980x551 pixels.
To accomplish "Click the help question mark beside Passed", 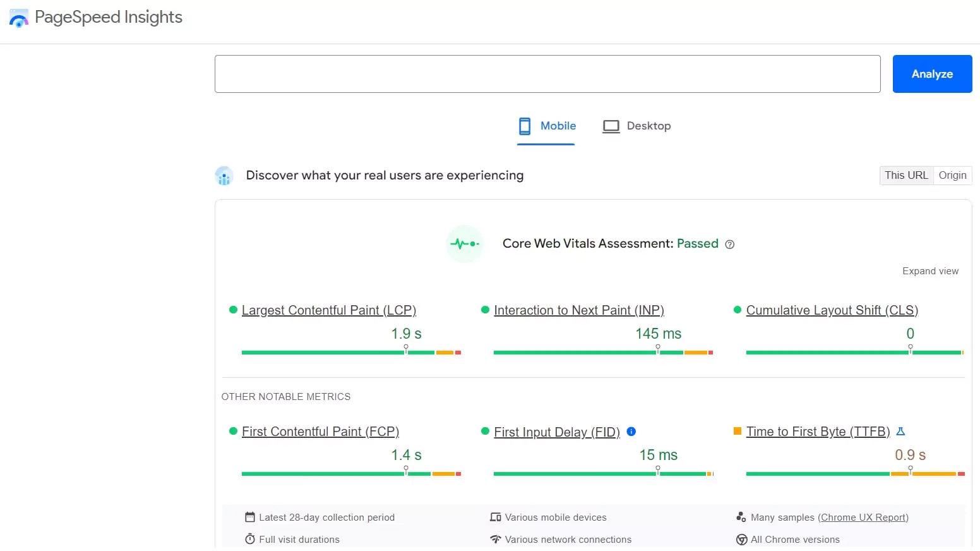I will pyautogui.click(x=730, y=244).
